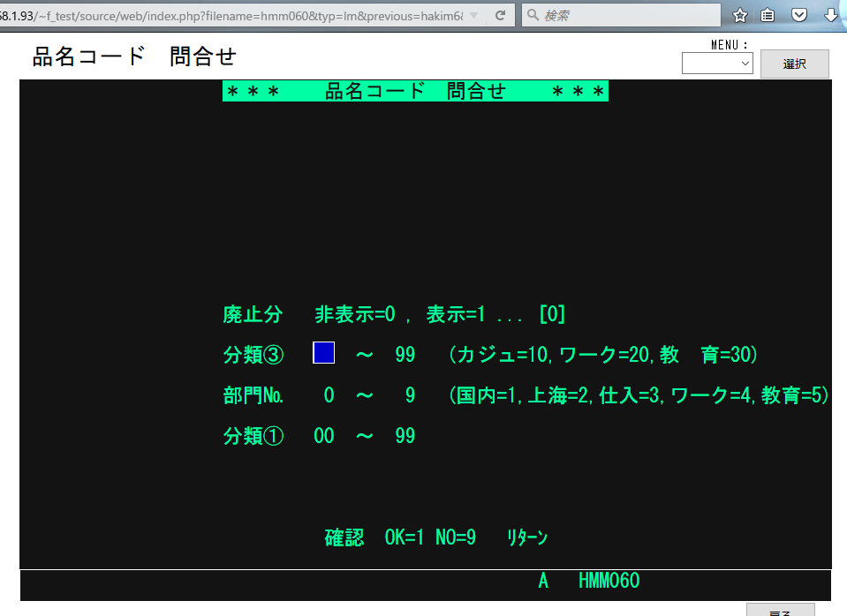Screen dimensions: 847x616
Task: Click the 部門№ start value 0
Action: click(x=329, y=395)
